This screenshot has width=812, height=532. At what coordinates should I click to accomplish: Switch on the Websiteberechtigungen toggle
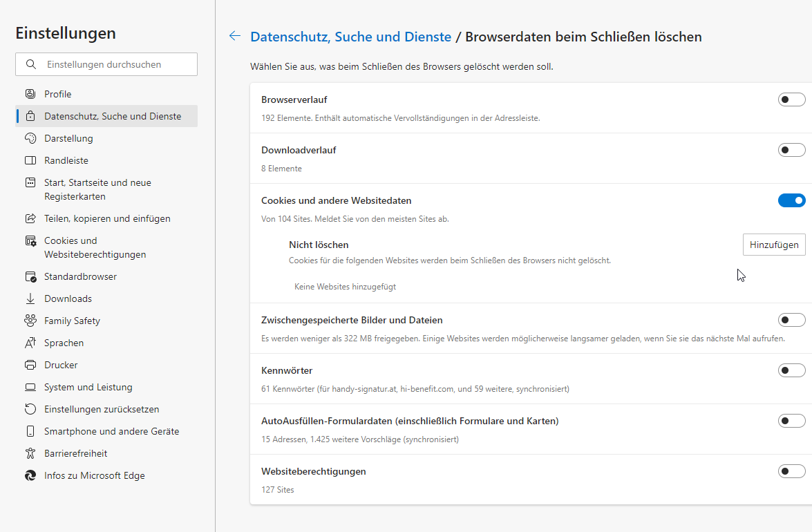[x=791, y=471]
